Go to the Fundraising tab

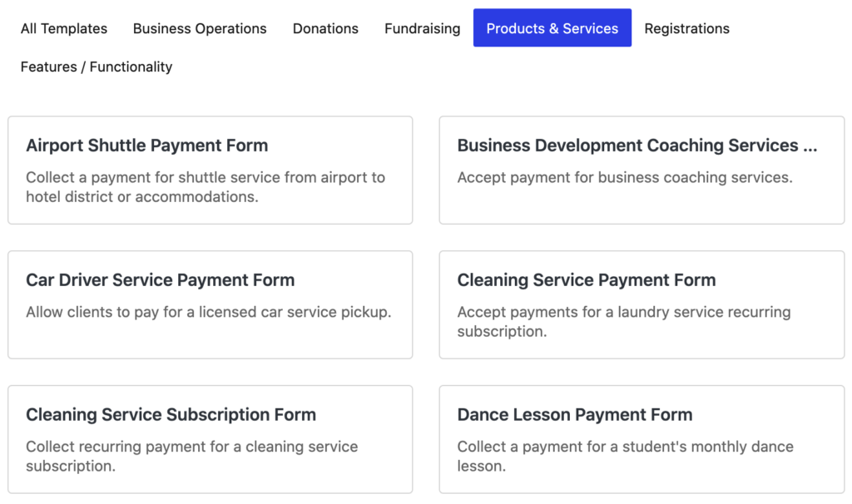(x=422, y=28)
